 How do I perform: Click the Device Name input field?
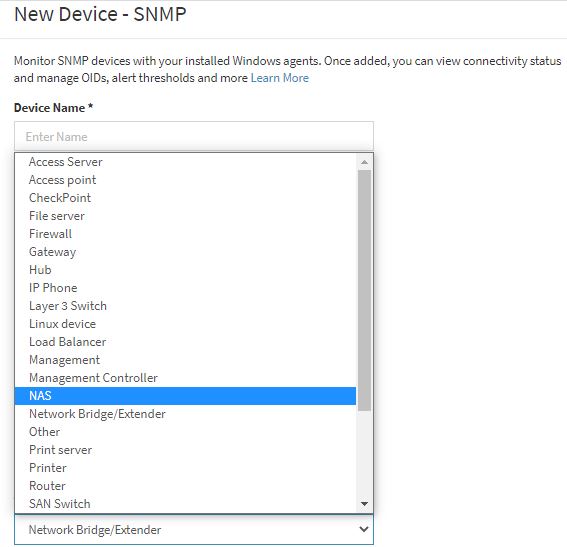[x=194, y=136]
